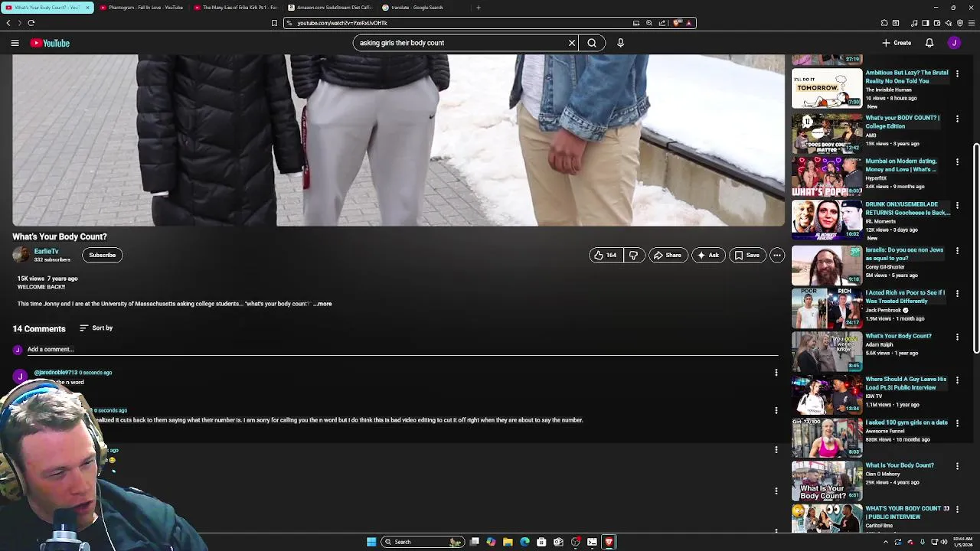Dislike the video with thumbs down
The width and height of the screenshot is (980, 551).
[634, 255]
